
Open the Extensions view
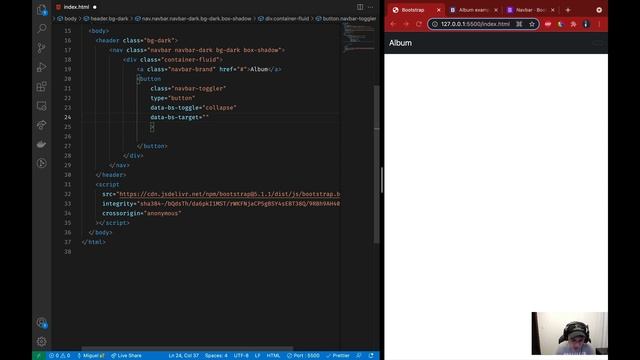point(42,86)
